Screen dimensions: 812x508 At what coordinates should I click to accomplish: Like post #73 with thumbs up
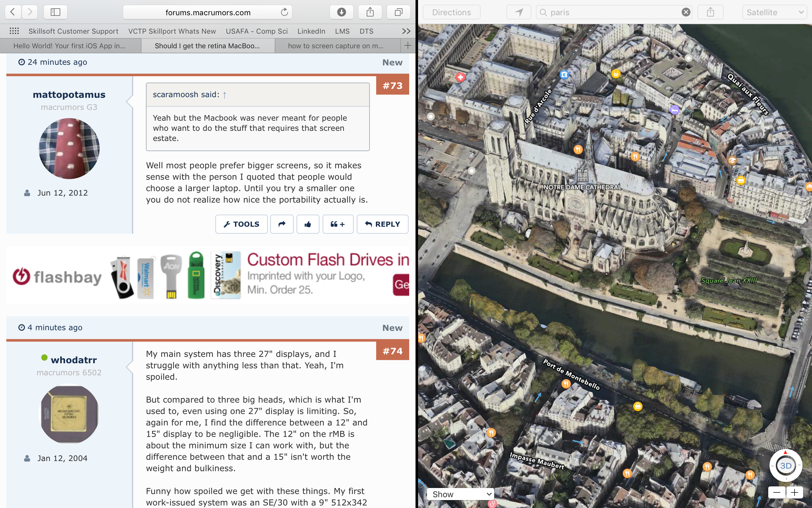click(308, 224)
